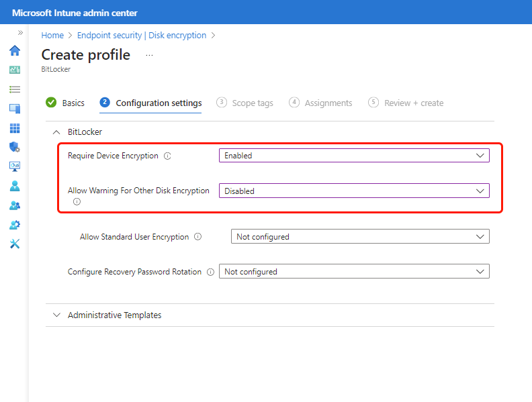Expand the left navigation sidebar chevrons
This screenshot has height=402, width=532.
coord(20,32)
